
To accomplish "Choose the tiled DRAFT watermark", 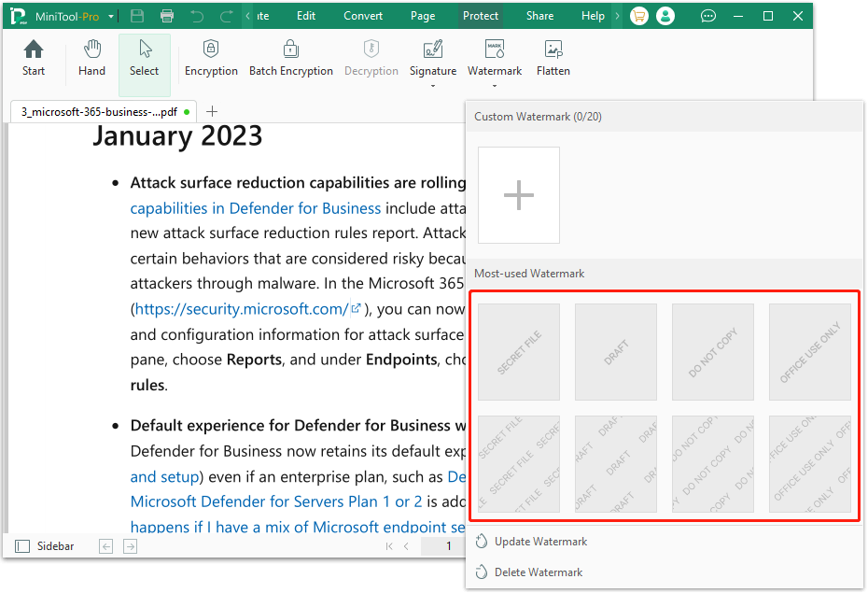I will [616, 464].
